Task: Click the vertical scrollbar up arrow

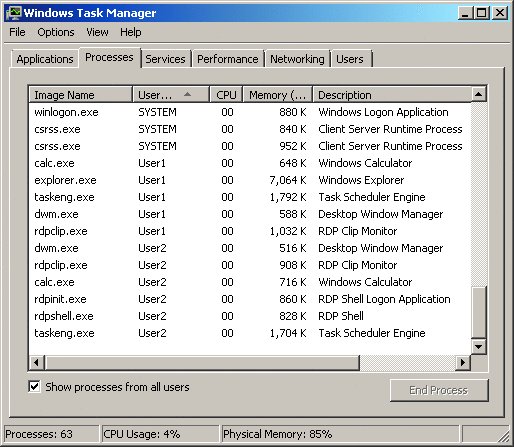Action: pyautogui.click(x=479, y=94)
